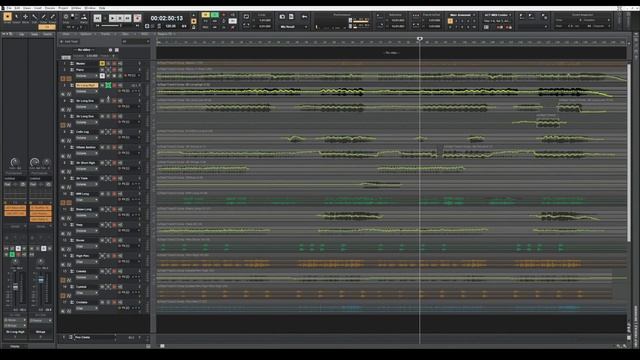Open edit filter dropdown under Brass Long track
Screen dimensions: 640x360
tap(87, 216)
